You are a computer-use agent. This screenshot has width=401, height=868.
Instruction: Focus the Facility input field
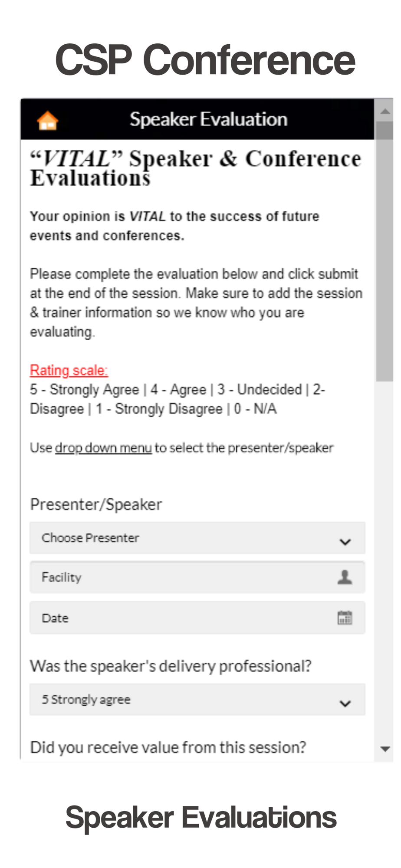pyautogui.click(x=197, y=577)
